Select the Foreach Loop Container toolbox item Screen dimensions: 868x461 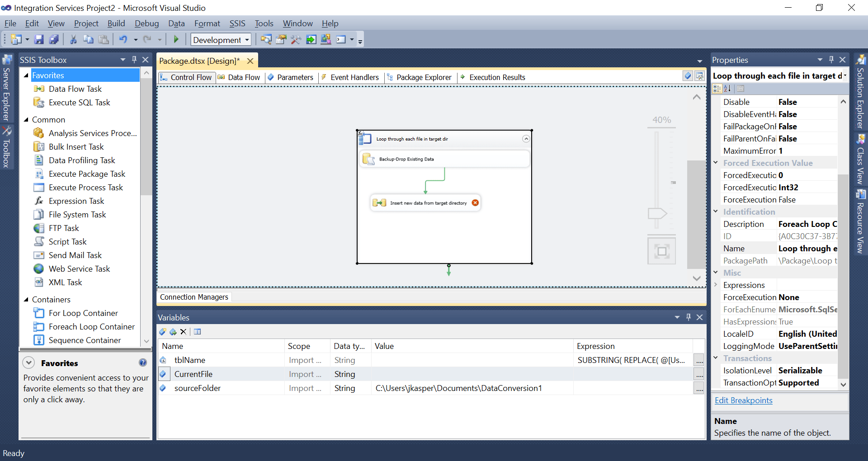click(91, 327)
